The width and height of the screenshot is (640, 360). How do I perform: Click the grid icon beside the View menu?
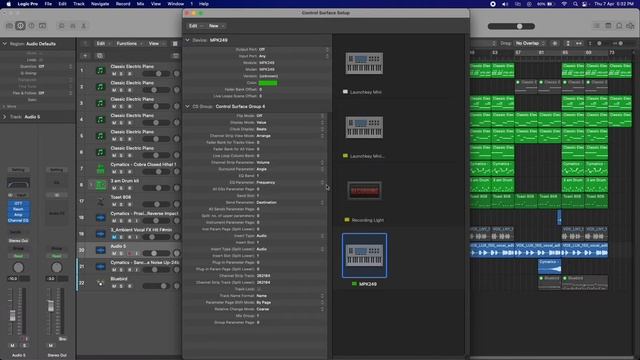[175, 44]
